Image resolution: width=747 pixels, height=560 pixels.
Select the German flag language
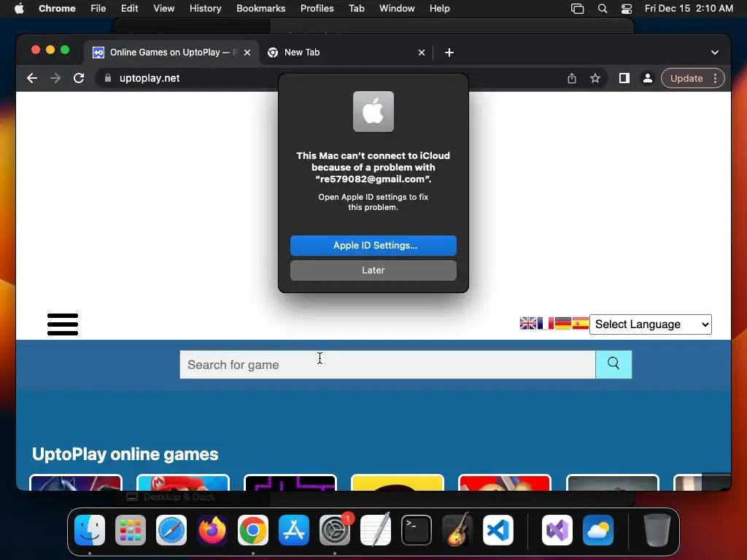(x=563, y=323)
